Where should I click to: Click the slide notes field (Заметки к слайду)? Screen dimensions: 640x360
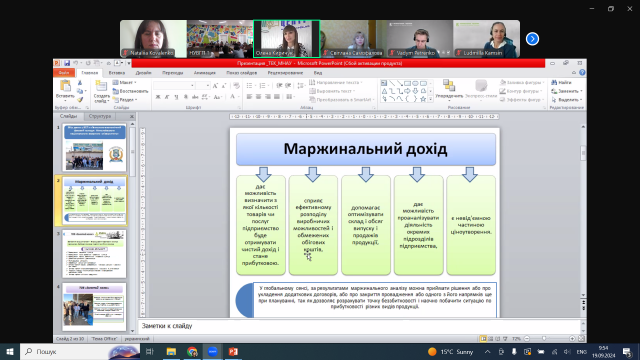tap(359, 326)
